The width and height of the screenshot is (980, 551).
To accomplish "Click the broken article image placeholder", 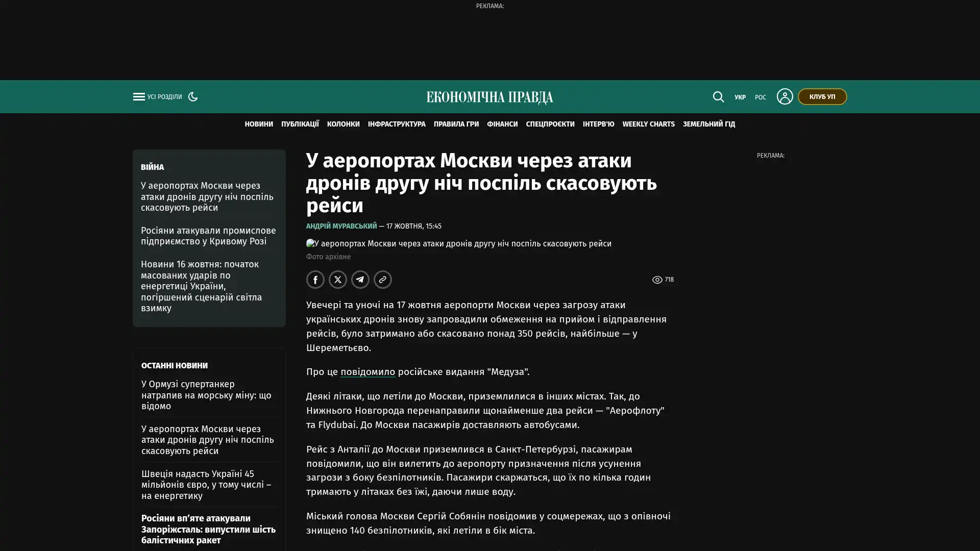I will point(459,244).
